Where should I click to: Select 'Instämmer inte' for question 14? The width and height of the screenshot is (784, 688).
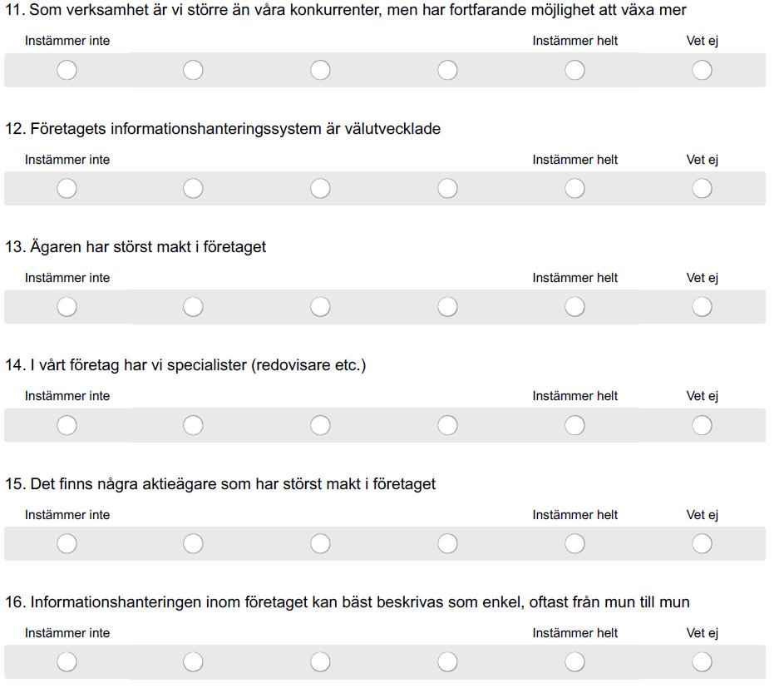pos(67,425)
